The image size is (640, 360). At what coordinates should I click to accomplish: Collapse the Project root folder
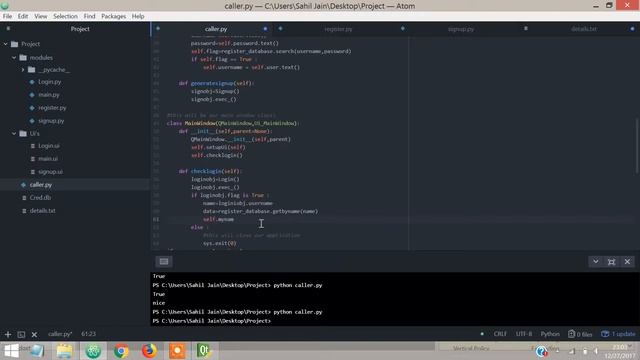(x=6, y=44)
